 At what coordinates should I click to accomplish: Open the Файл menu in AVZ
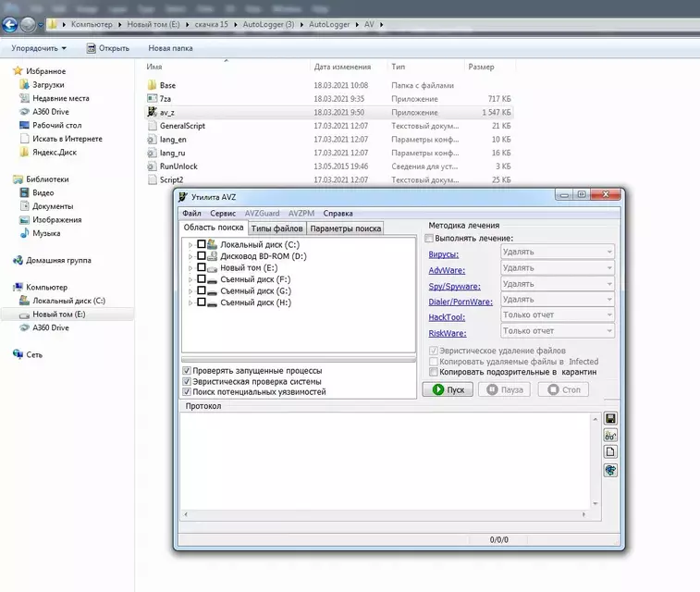(191, 214)
